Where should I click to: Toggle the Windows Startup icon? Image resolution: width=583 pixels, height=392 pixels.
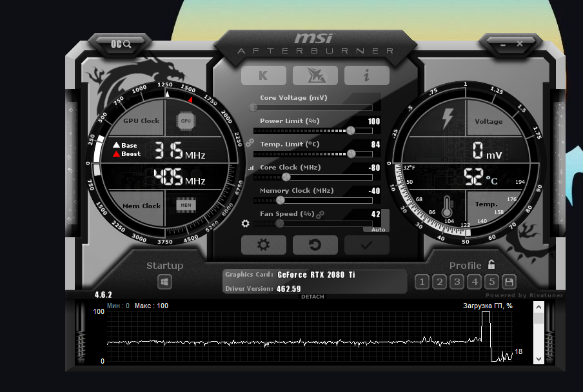164,282
